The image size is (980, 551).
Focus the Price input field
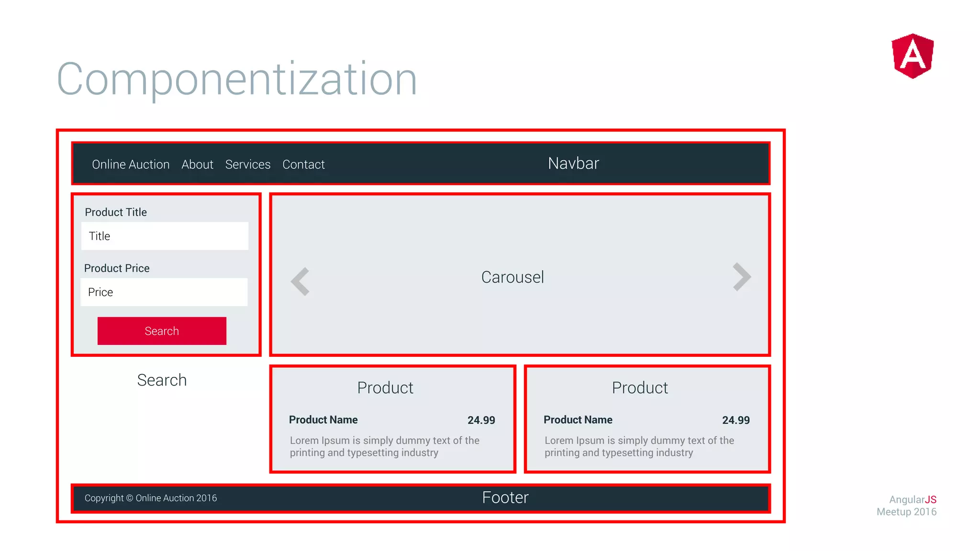(164, 292)
